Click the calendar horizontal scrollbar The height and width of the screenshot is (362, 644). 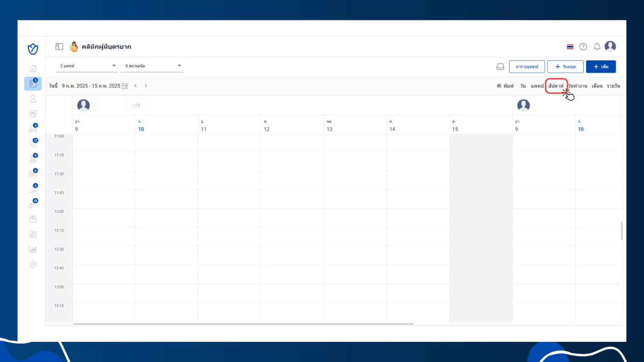[x=243, y=324]
